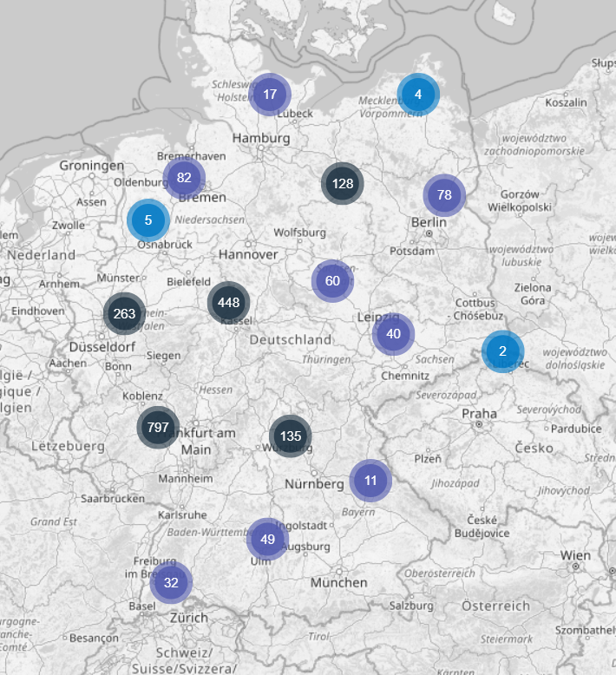Click the Groningen city label
Viewport: 616px width, 675px height.
92,166
